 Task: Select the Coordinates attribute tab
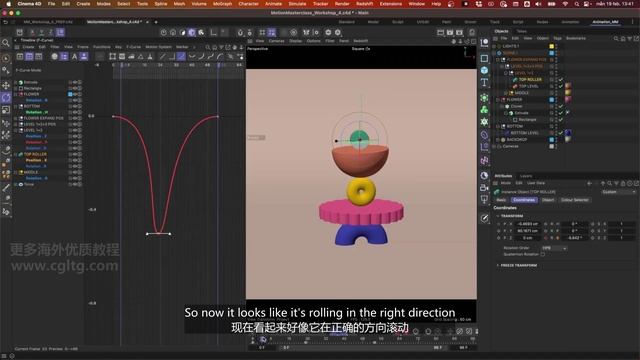524,200
